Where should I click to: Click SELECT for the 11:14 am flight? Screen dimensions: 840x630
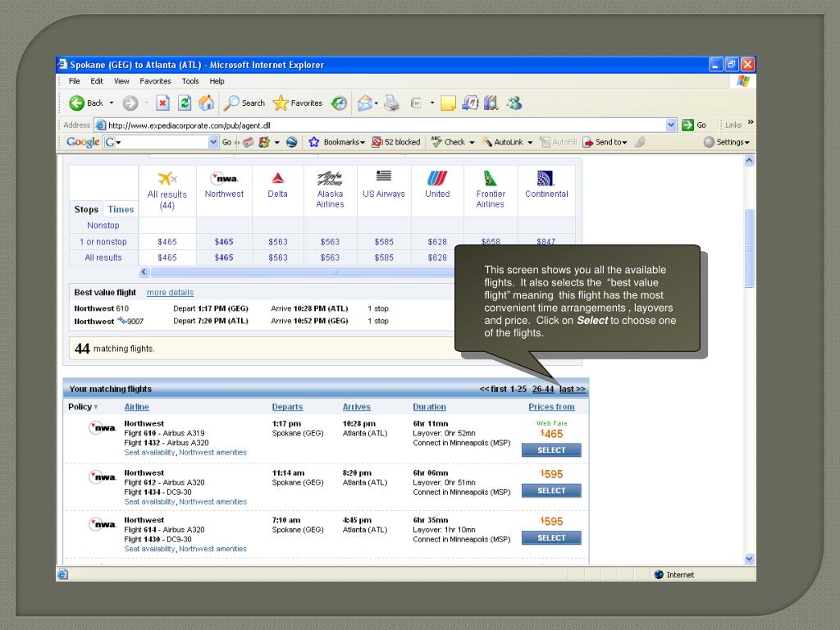[551, 491]
